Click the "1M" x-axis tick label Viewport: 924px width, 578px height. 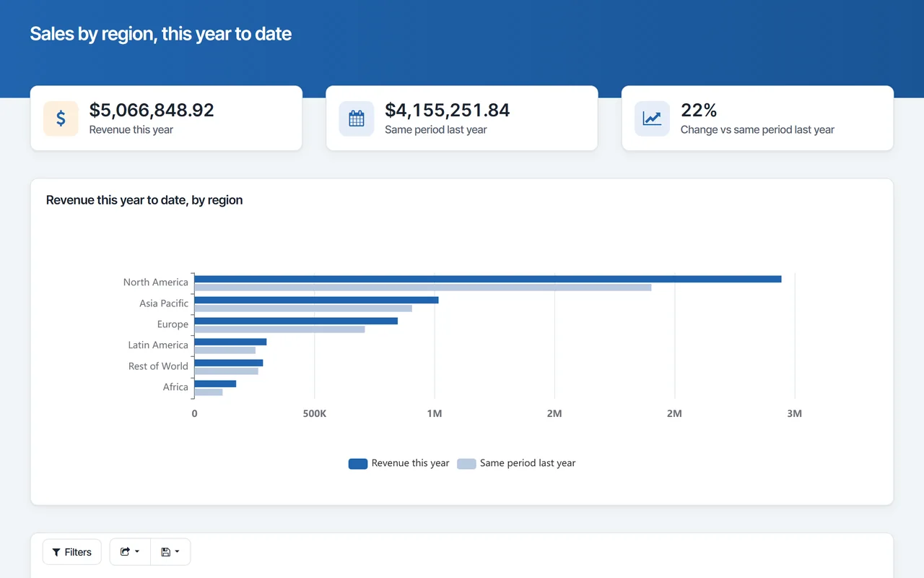pos(435,414)
